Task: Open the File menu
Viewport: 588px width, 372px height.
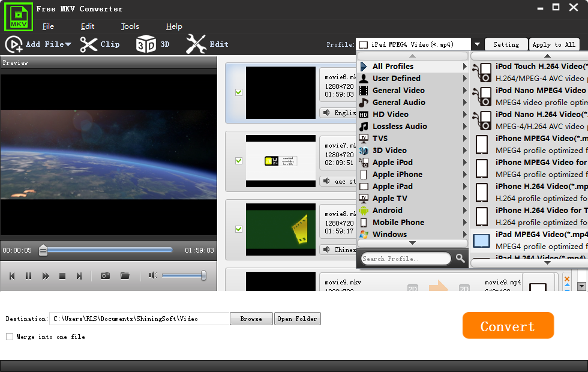Action: pyautogui.click(x=48, y=26)
